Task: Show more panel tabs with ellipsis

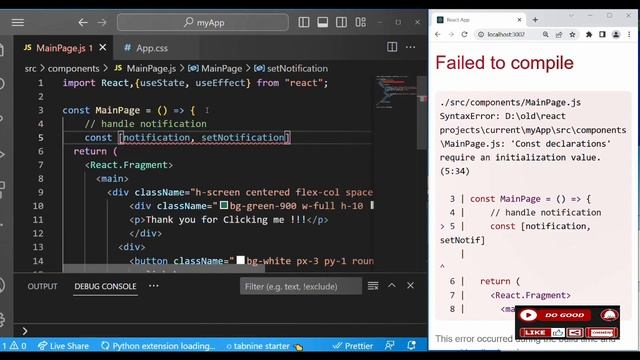Action: coord(153,286)
